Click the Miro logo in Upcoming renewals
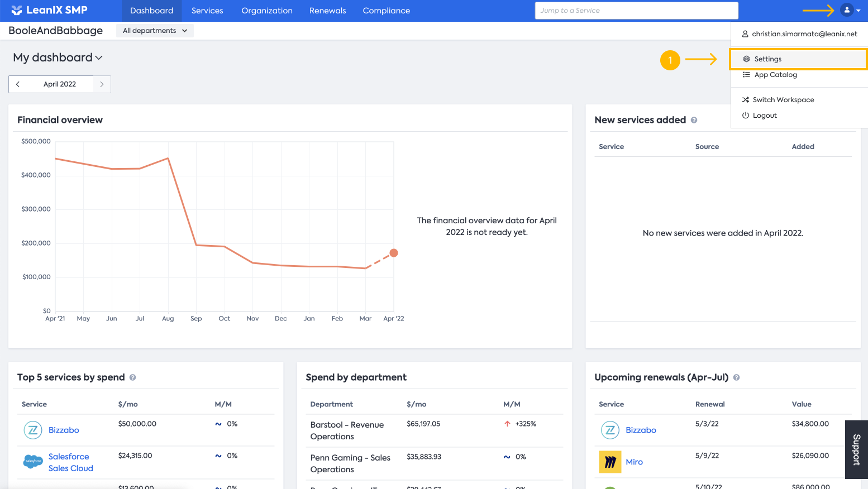The width and height of the screenshot is (868, 489). (x=610, y=462)
